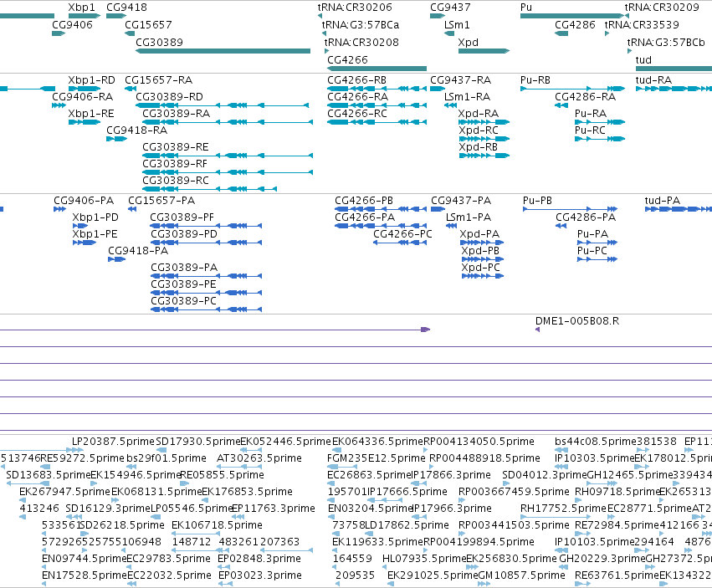Click the tRNA:CR30208 gene label
Viewport: 712px width, 588px height.
tap(361, 42)
